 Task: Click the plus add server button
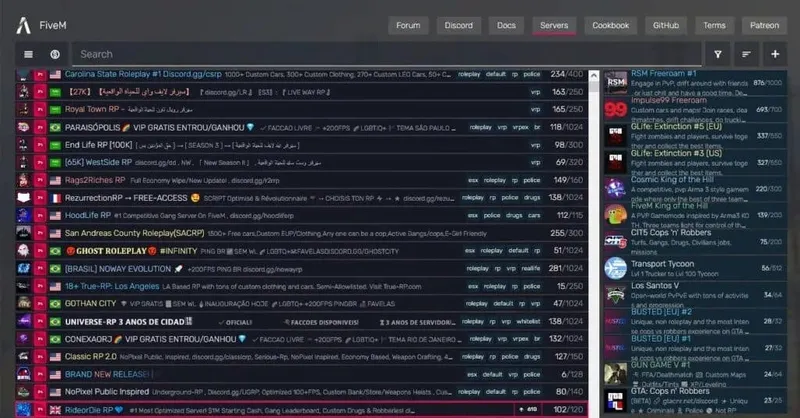774,54
